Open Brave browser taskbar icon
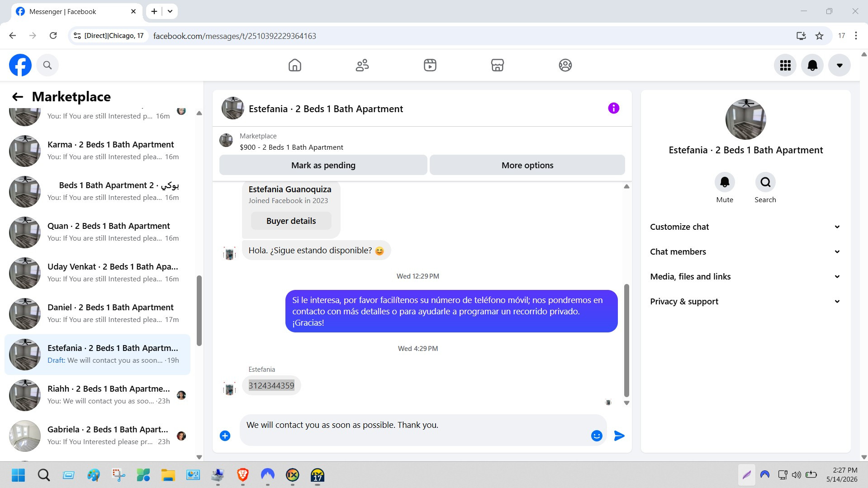868x488 pixels. [x=243, y=475]
